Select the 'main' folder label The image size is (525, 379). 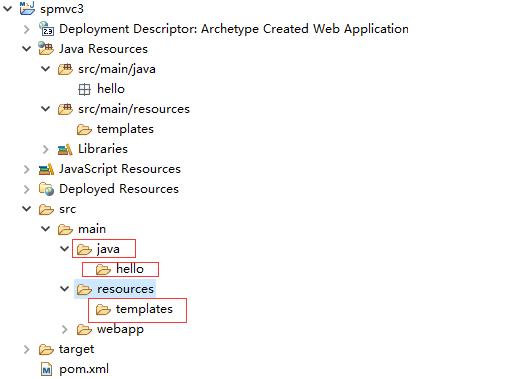(92, 229)
